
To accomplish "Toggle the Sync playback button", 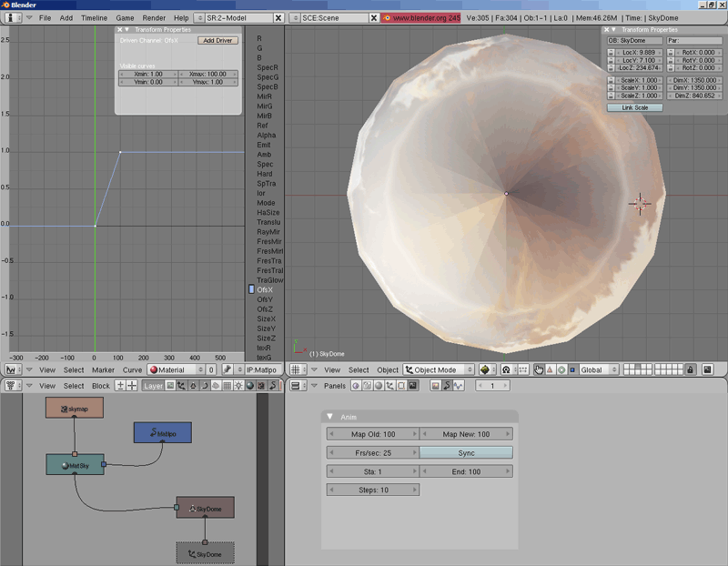I will point(466,452).
